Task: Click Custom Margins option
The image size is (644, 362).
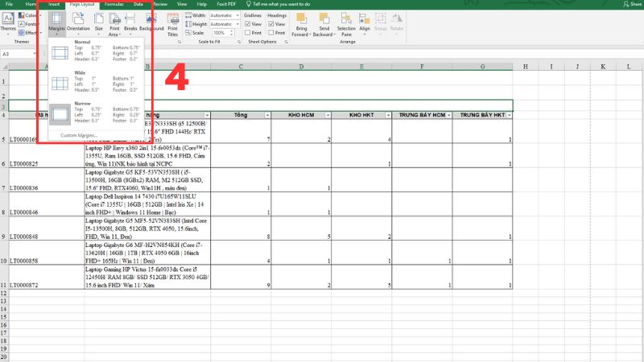Action: pyautogui.click(x=79, y=135)
